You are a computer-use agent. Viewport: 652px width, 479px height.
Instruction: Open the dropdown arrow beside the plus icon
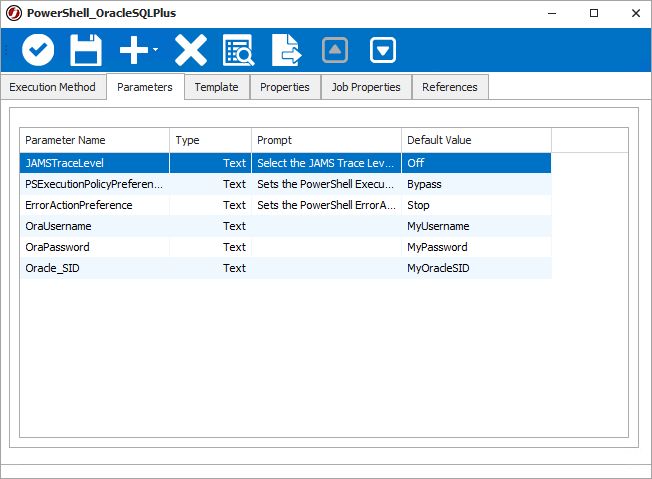click(x=156, y=49)
